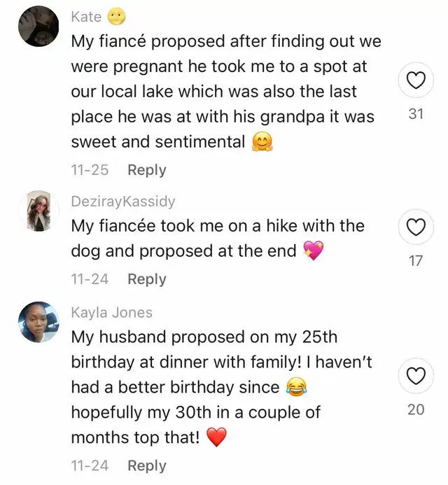Click the 11-25 timestamp on Kate's comment
The image size is (448, 485).
(x=90, y=170)
